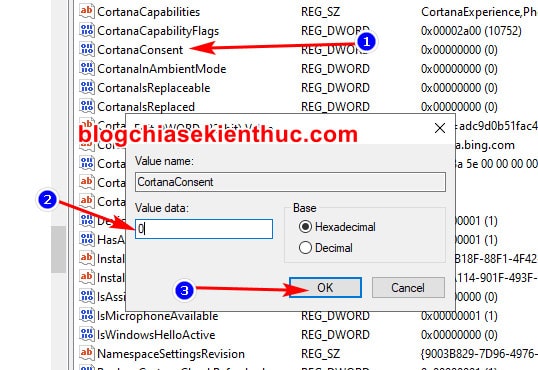The width and height of the screenshot is (538, 370).
Task: Click the CortanaIsReplaceable DWORD icon
Action: pos(86,87)
